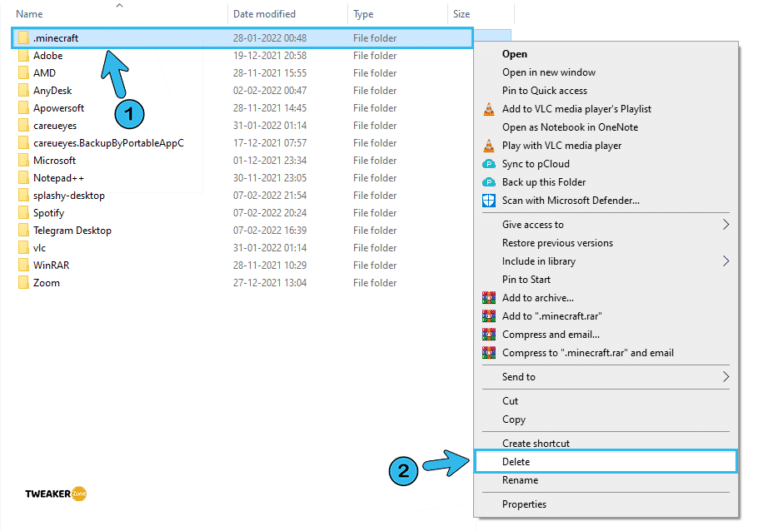
Task: Sort by Date modified column header
Action: point(264,15)
